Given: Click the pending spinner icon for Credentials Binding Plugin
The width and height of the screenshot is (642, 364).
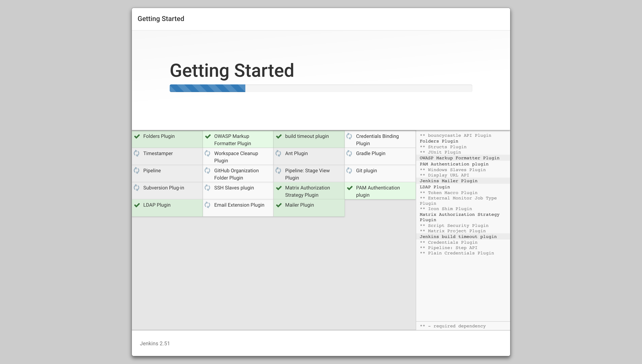Looking at the screenshot, I should click(x=349, y=136).
